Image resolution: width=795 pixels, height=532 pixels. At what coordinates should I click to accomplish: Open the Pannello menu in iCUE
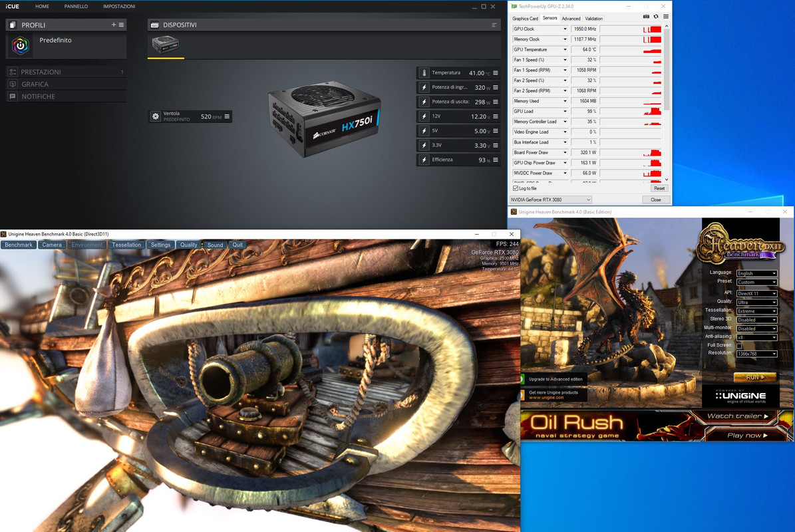coord(76,7)
